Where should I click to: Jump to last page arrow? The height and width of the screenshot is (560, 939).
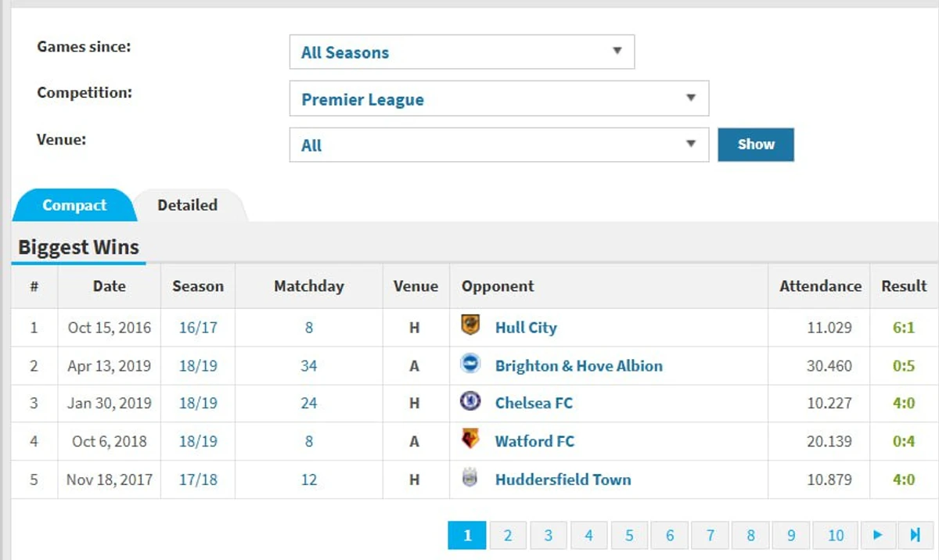pos(915,535)
